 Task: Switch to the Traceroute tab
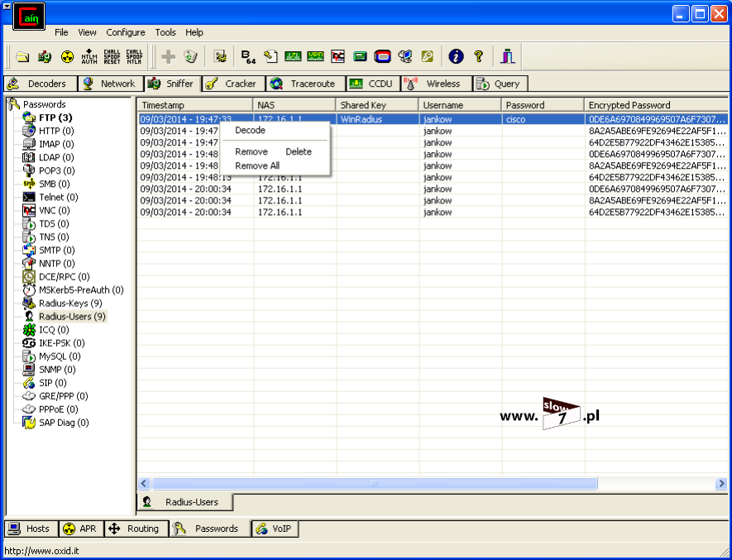click(x=305, y=84)
